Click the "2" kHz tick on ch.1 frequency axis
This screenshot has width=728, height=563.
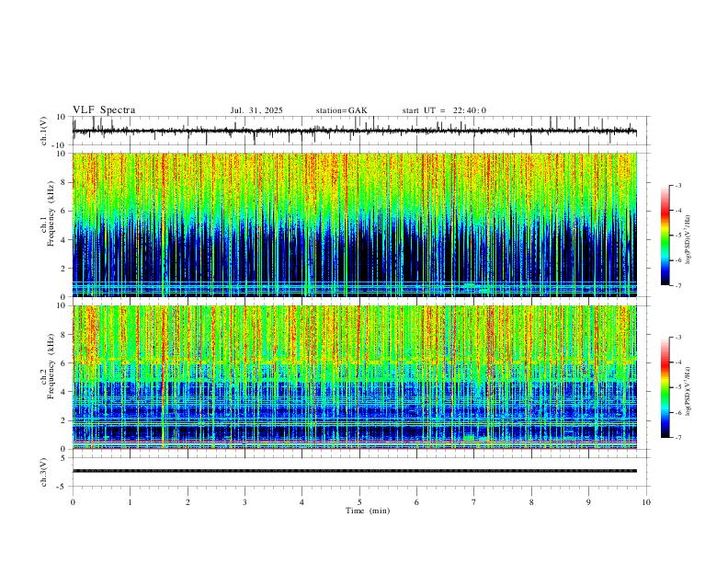pyautogui.click(x=64, y=268)
